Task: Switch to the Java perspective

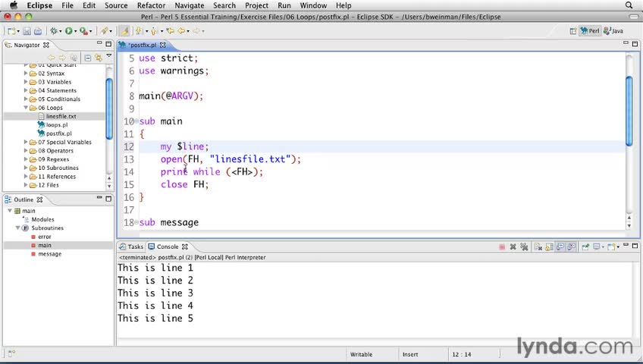Action: click(613, 31)
